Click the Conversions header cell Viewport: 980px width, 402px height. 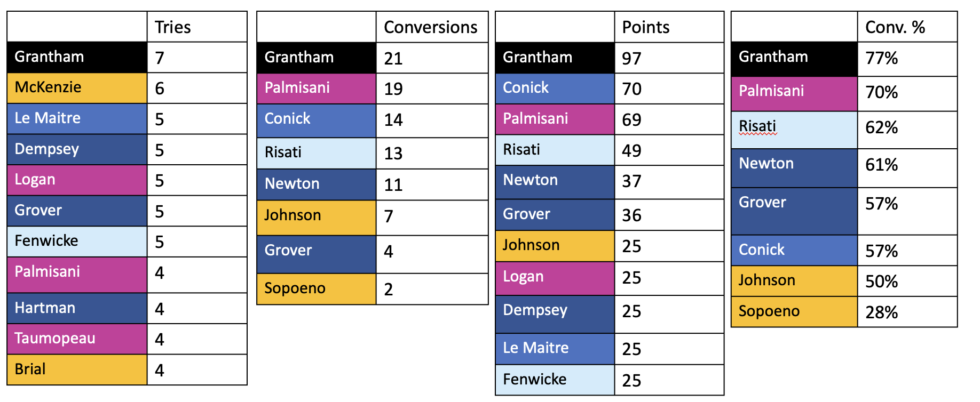pyautogui.click(x=432, y=27)
